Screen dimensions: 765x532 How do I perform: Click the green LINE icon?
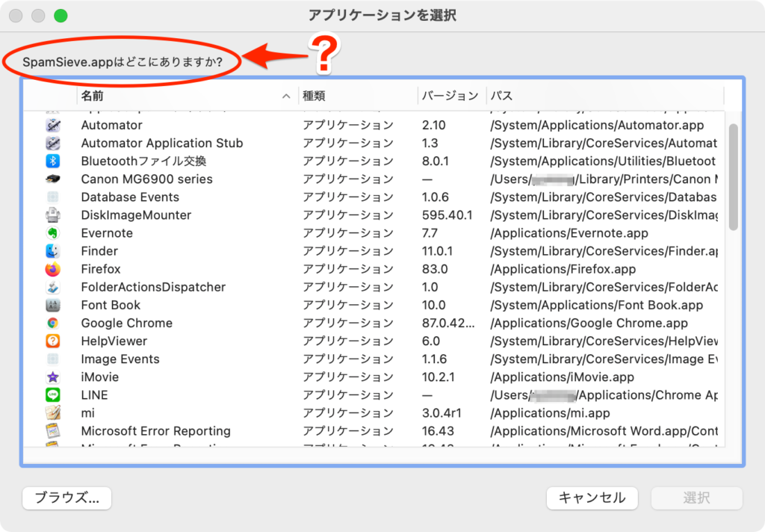click(x=53, y=395)
